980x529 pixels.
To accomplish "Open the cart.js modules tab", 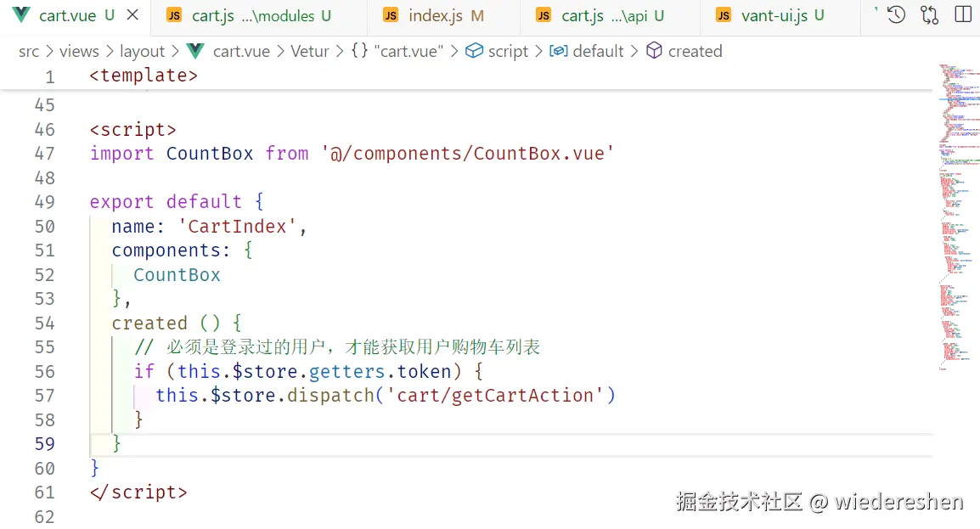I will click(261, 15).
